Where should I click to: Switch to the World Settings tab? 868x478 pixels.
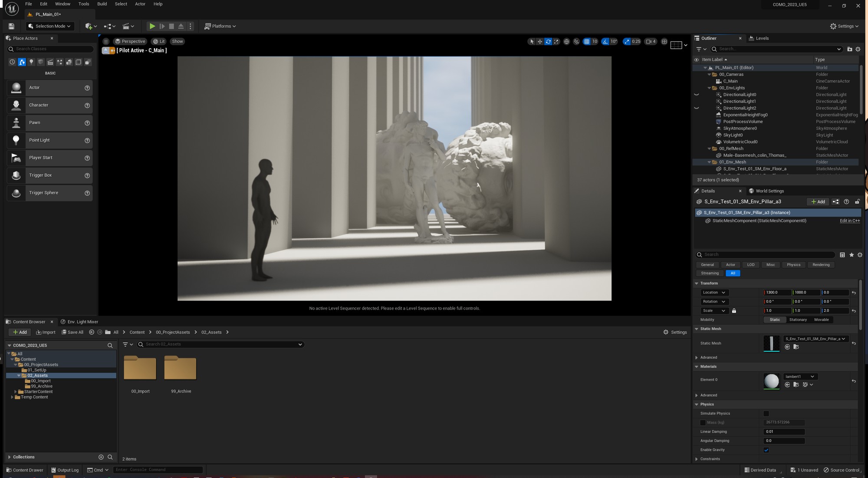tap(766, 191)
